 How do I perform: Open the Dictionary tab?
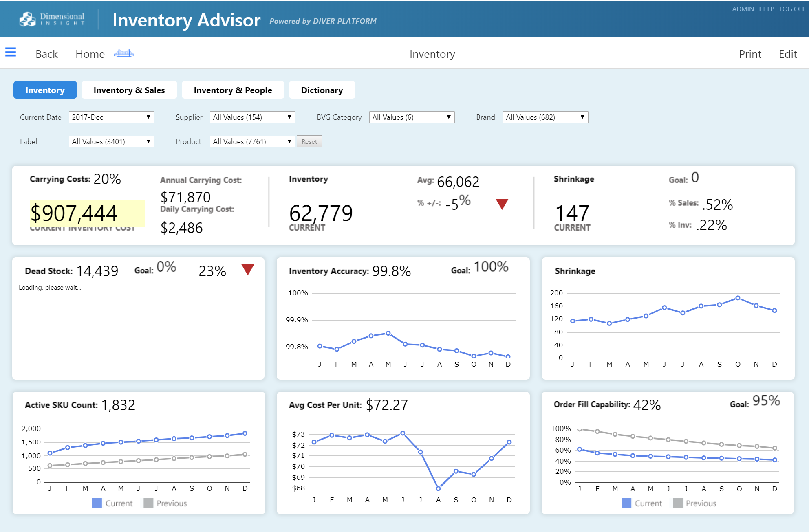[322, 90]
